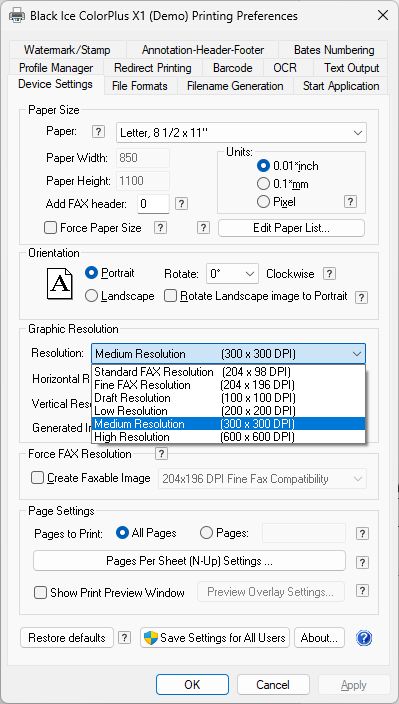399x704 pixels.
Task: Close the Printing Preferences window
Action: click(383, 16)
